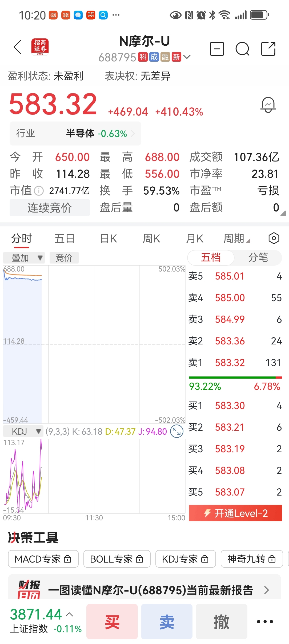Open KDJ专家 tool
The width and height of the screenshot is (289, 644).
[186, 559]
